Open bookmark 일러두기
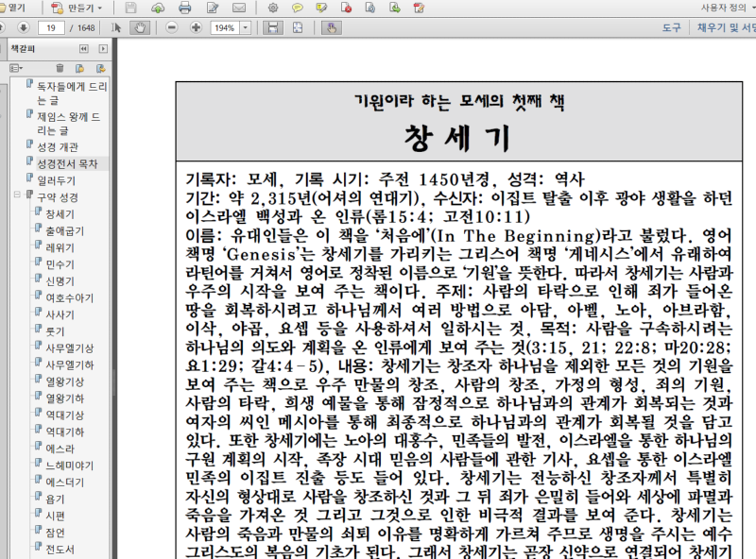Screen dimensions: 756x559 click(57, 180)
